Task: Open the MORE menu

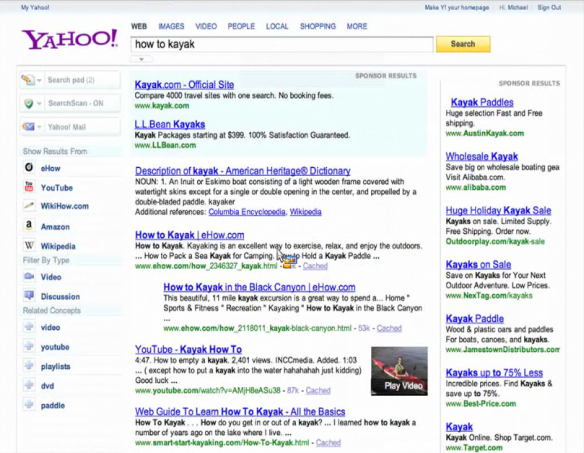Action: click(357, 26)
